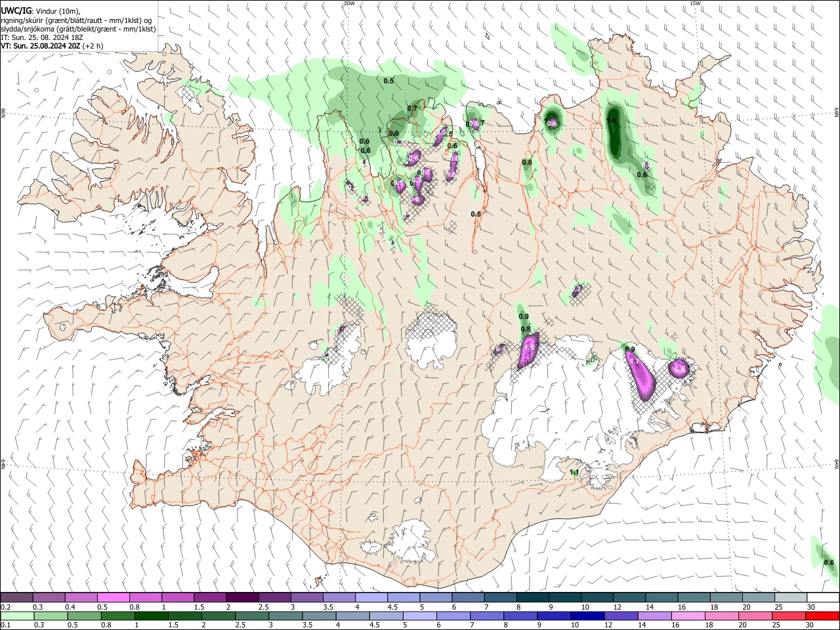
Task: Click the '0.5' value in northern offshore rain area
Action: coord(388,81)
